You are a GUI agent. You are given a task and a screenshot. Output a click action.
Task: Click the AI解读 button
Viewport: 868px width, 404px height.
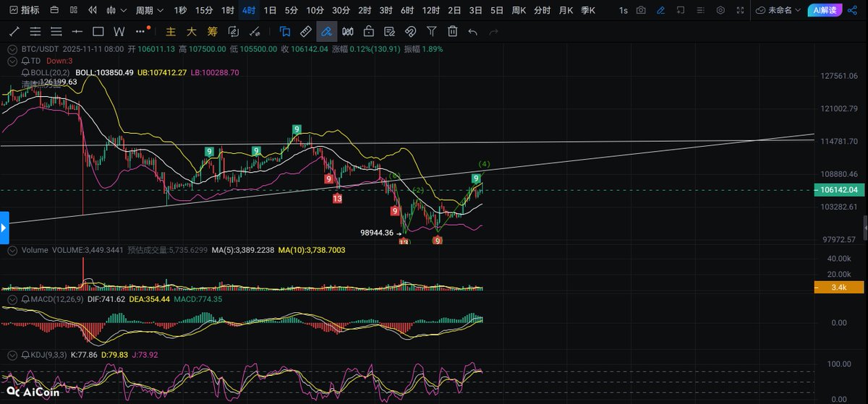click(825, 10)
